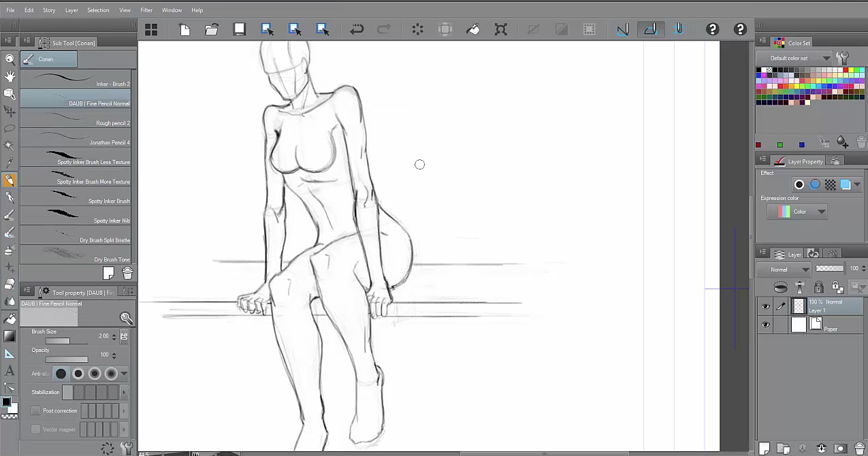Viewport: 868px width, 456px height.
Task: Select Jonathan Pencil 4 sub tool
Action: click(x=76, y=138)
